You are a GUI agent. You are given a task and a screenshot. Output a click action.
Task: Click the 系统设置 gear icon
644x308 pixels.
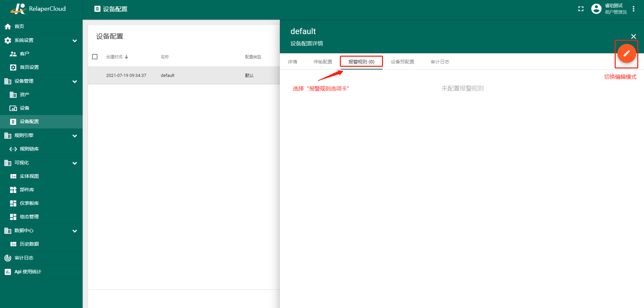coord(8,40)
